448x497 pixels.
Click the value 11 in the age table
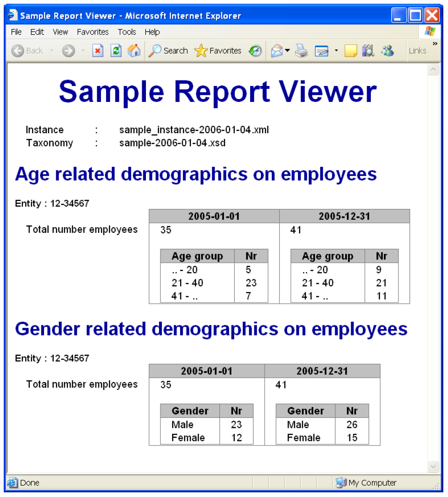pyautogui.click(x=382, y=296)
